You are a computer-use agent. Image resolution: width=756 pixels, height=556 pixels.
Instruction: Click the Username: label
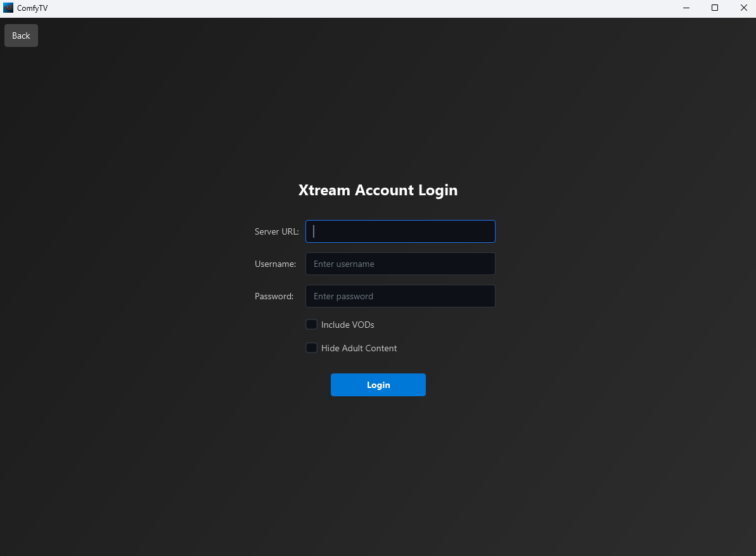tap(275, 264)
